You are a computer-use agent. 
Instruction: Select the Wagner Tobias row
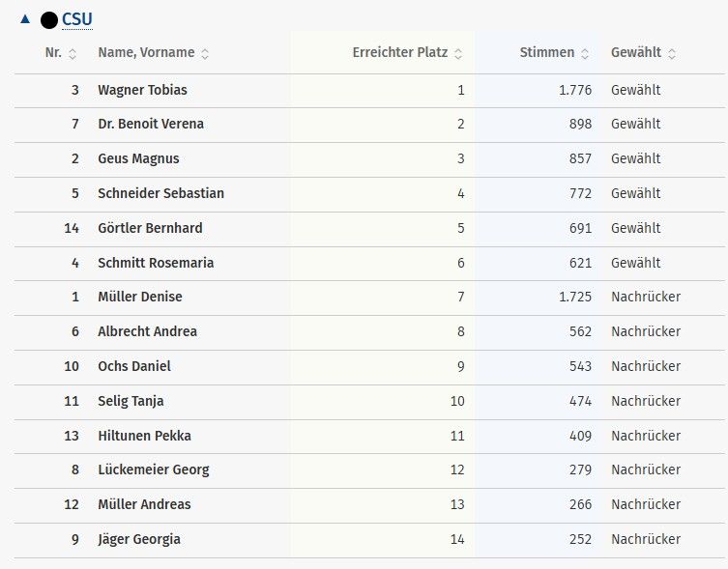point(142,90)
